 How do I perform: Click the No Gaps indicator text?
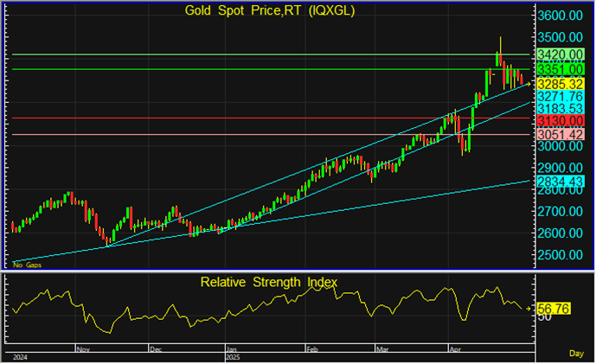pyautogui.click(x=27, y=265)
